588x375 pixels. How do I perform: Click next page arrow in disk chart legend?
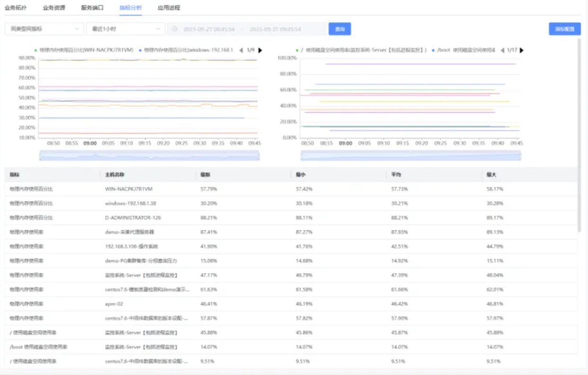click(x=521, y=50)
